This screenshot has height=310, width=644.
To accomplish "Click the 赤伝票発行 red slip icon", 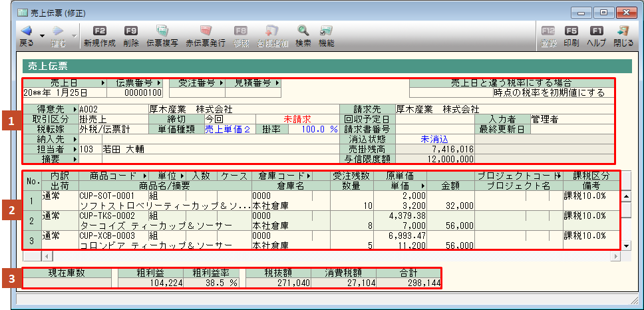I will click(x=205, y=31).
